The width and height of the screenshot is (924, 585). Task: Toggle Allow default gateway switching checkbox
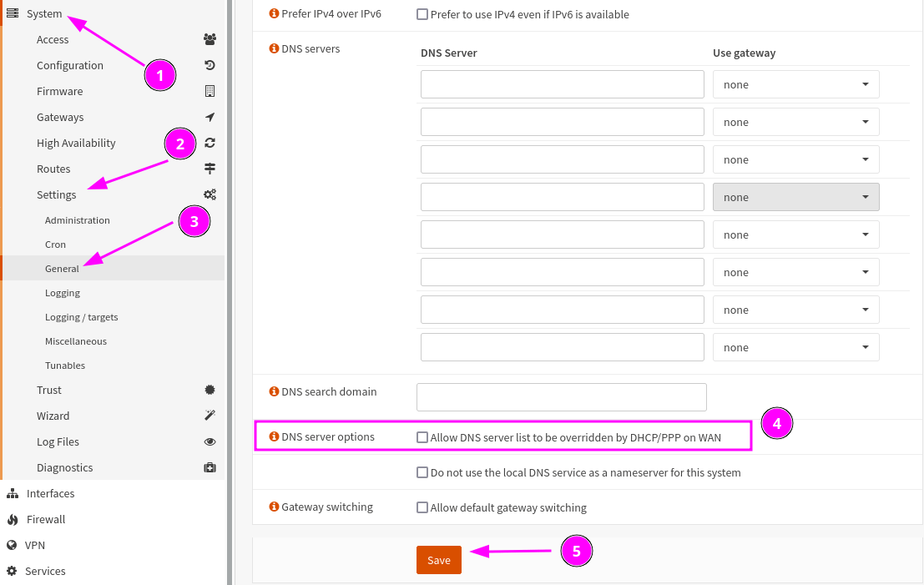click(422, 507)
